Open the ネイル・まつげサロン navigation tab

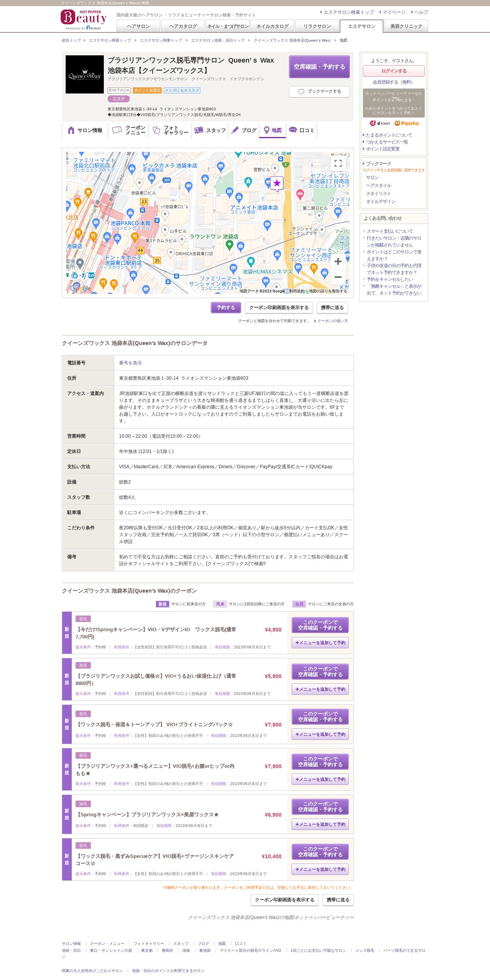[x=228, y=26]
